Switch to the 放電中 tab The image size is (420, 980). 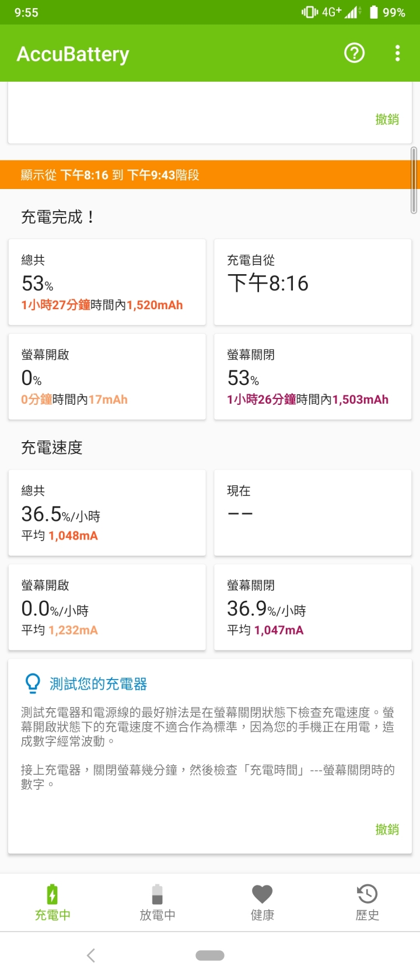coord(157,902)
